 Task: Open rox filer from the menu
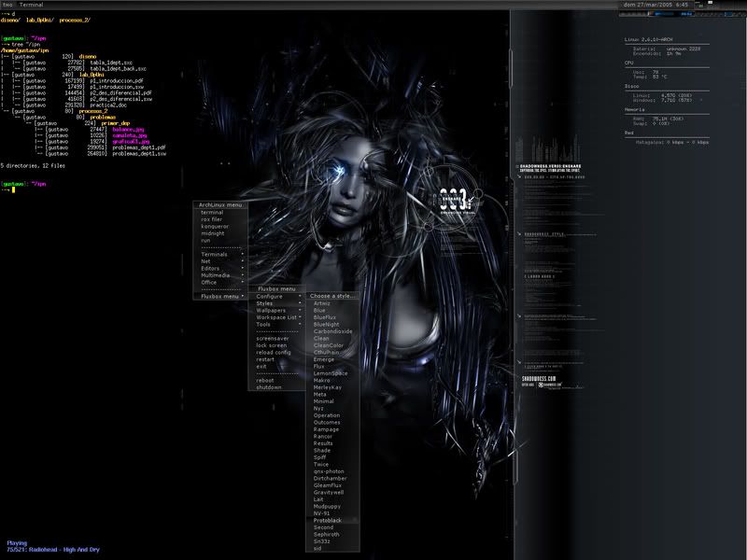coord(213,219)
